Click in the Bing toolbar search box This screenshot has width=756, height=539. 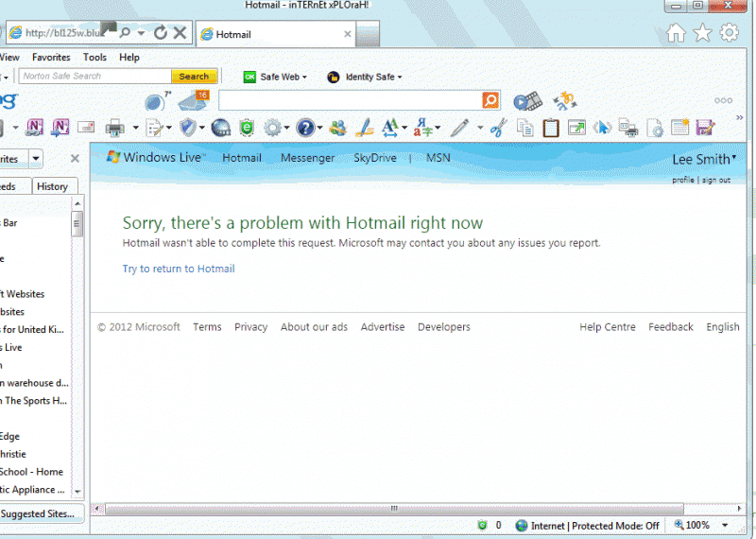pos(350,100)
